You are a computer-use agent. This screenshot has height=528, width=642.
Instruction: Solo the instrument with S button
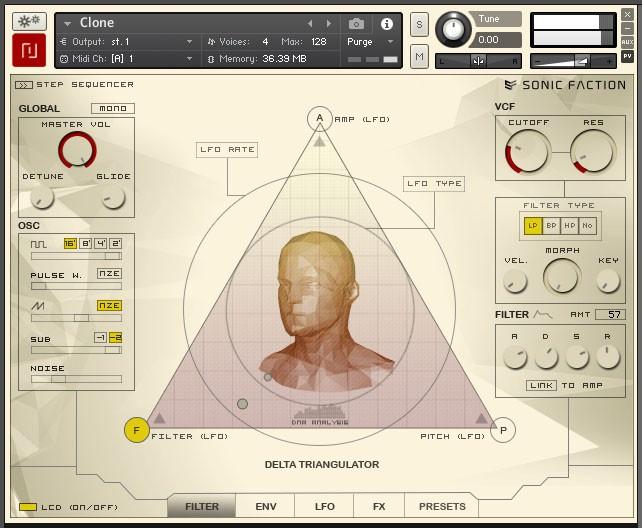point(419,24)
